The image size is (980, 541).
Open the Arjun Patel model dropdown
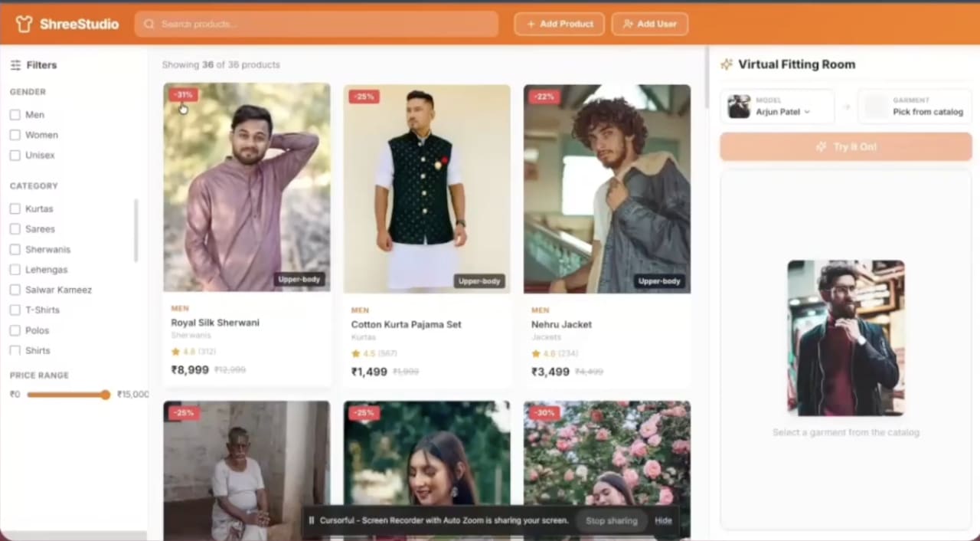pyautogui.click(x=777, y=107)
